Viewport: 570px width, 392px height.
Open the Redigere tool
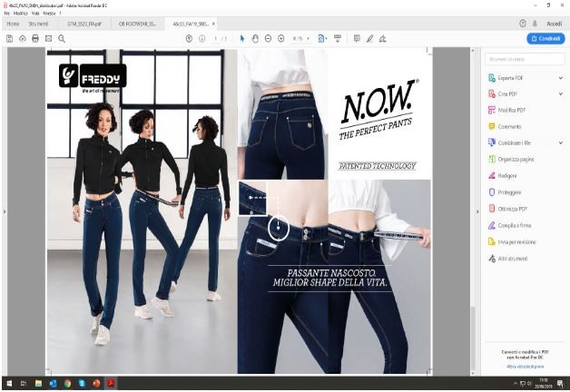click(506, 176)
